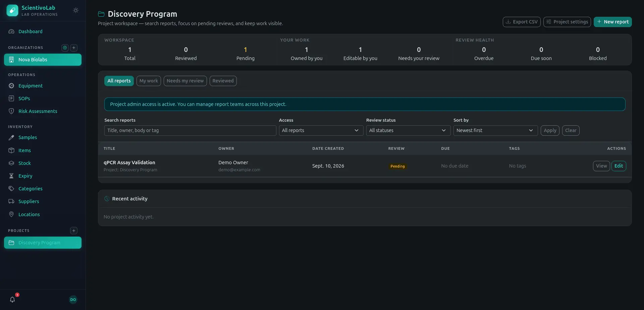Click the Locations pin icon
644x310 pixels.
[11, 214]
